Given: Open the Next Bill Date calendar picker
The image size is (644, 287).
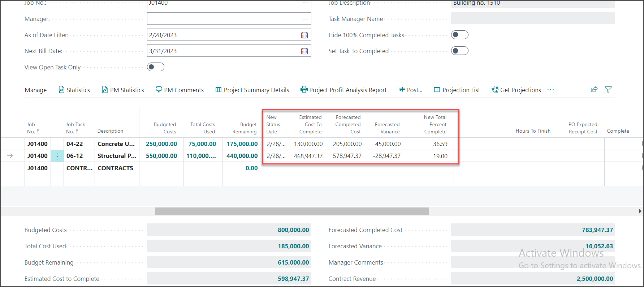Looking at the screenshot, I should coord(304,51).
